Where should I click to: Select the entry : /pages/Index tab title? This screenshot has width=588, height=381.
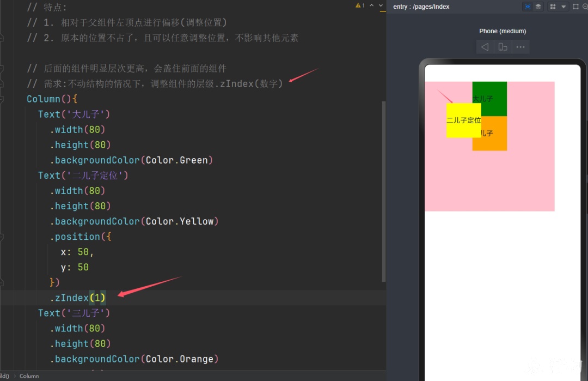(421, 7)
